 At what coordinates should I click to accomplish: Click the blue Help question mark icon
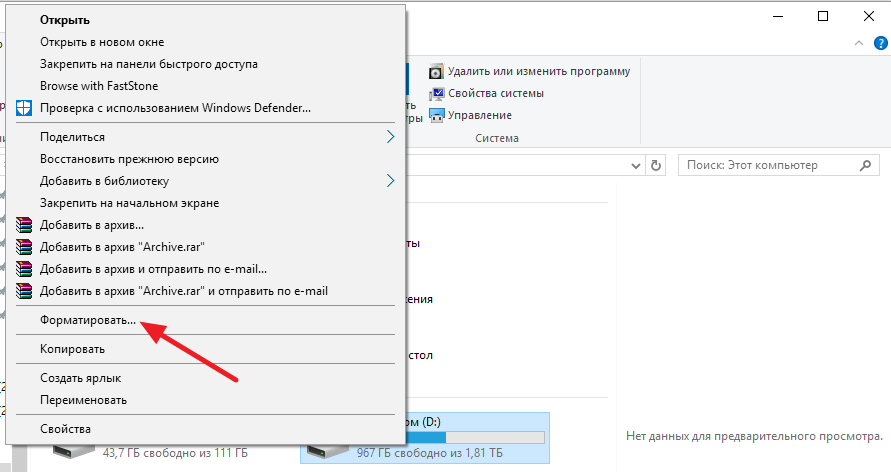coord(879,45)
